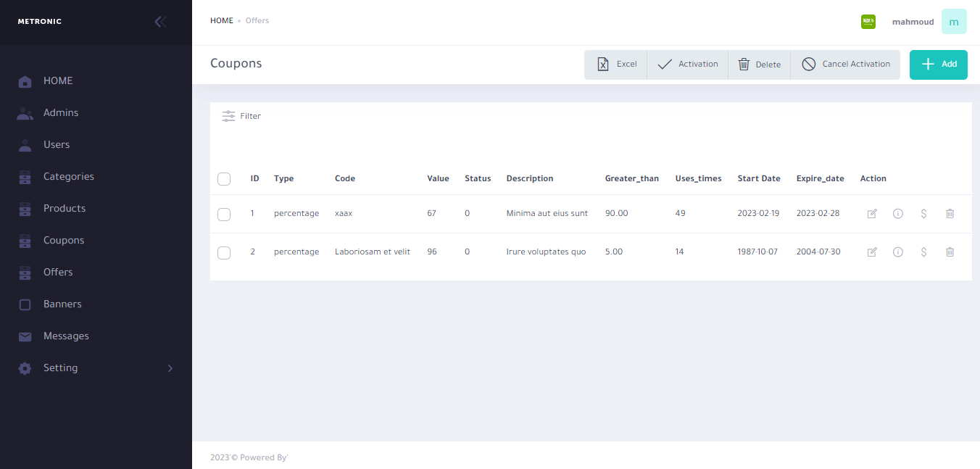Screen dimensions: 980x469
Task: Edit Laboriosam et velit coupon
Action: coord(872,252)
